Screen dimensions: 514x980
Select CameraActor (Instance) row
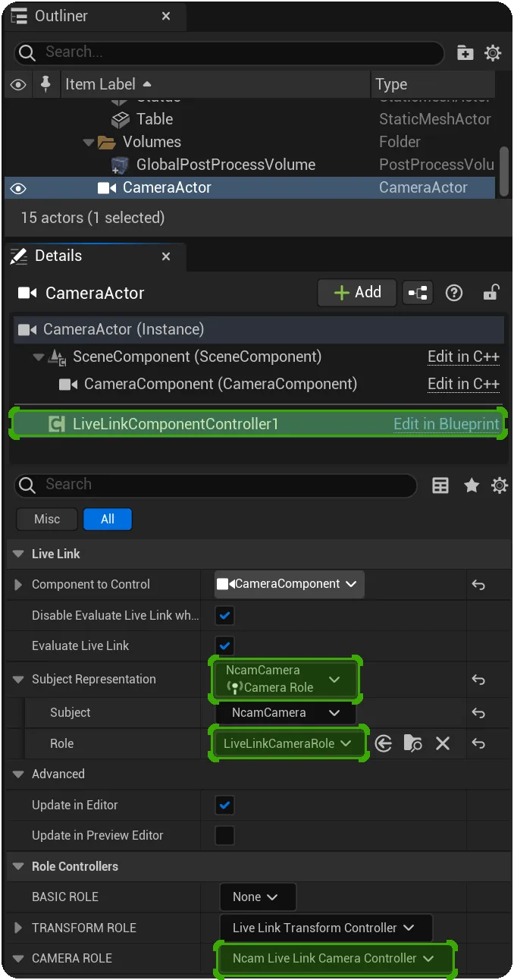point(259,329)
